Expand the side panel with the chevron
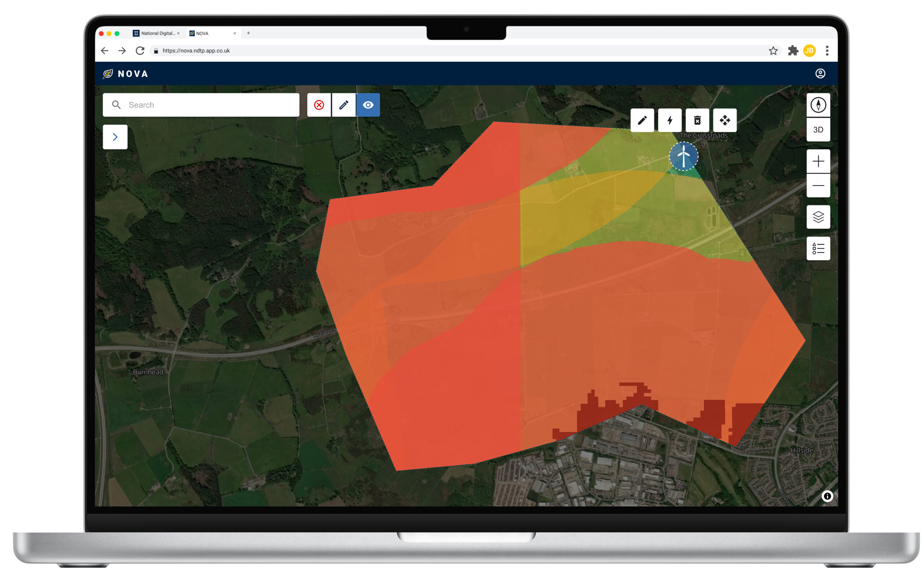This screenshot has height=575, width=924. tap(115, 137)
